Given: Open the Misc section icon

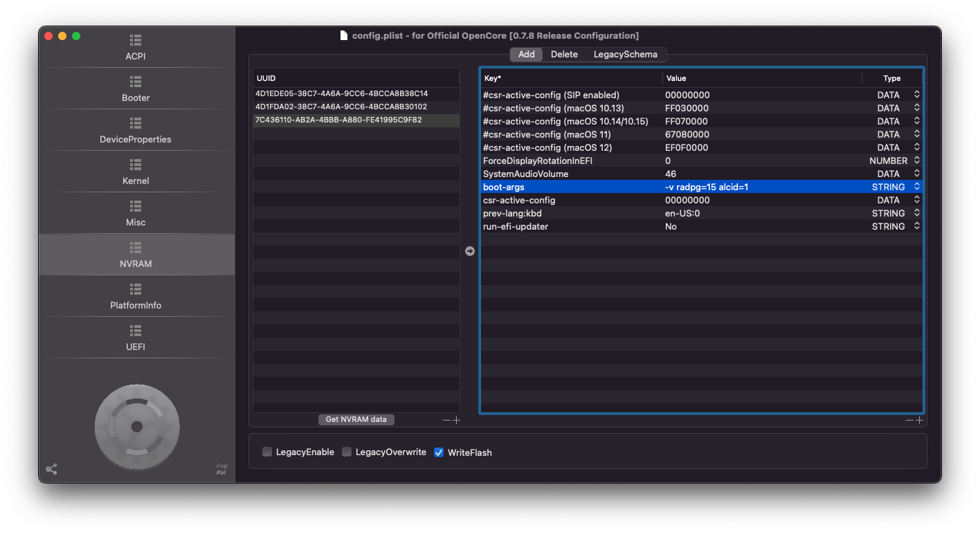Looking at the screenshot, I should [136, 206].
